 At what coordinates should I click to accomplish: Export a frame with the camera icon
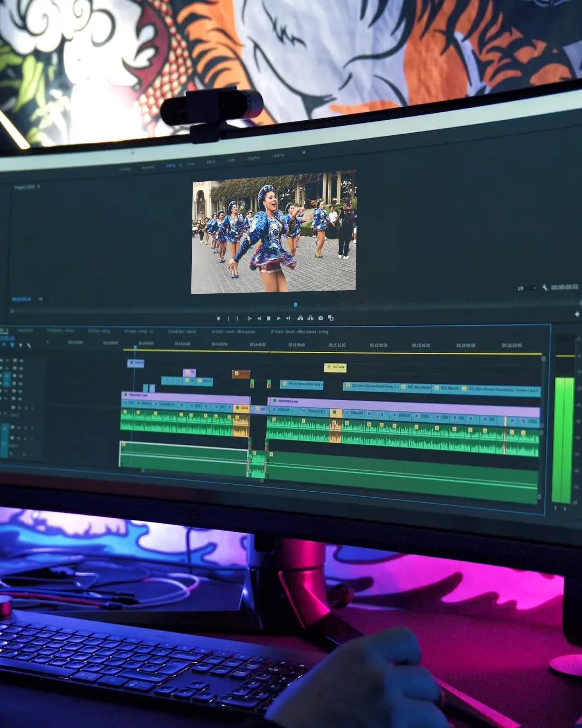point(321,318)
